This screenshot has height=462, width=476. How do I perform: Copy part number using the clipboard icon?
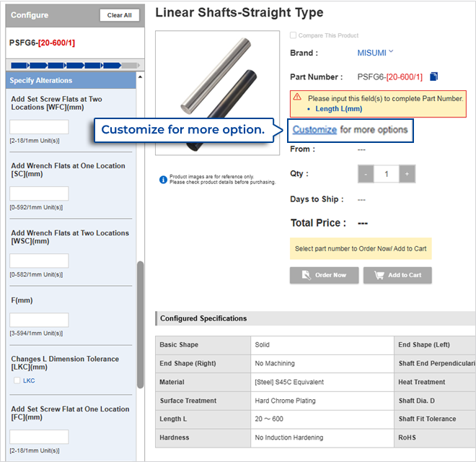(433, 77)
